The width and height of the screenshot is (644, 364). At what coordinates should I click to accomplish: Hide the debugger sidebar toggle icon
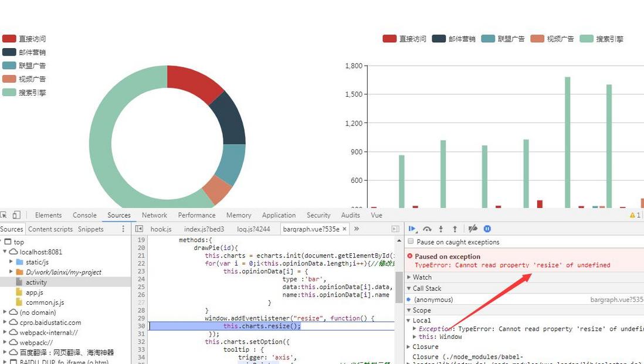coord(395,229)
